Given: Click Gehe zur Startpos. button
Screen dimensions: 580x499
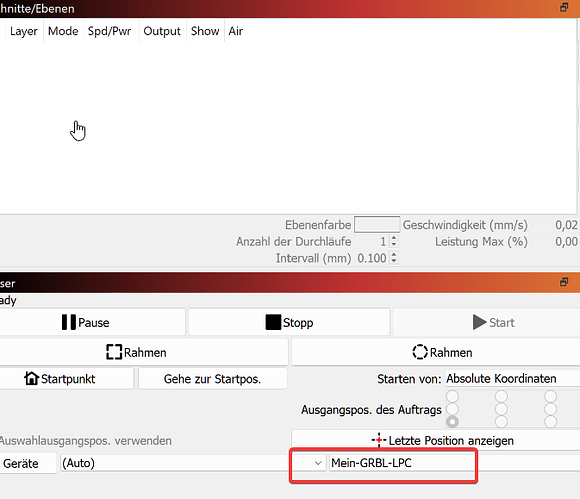Looking at the screenshot, I should (x=213, y=379).
